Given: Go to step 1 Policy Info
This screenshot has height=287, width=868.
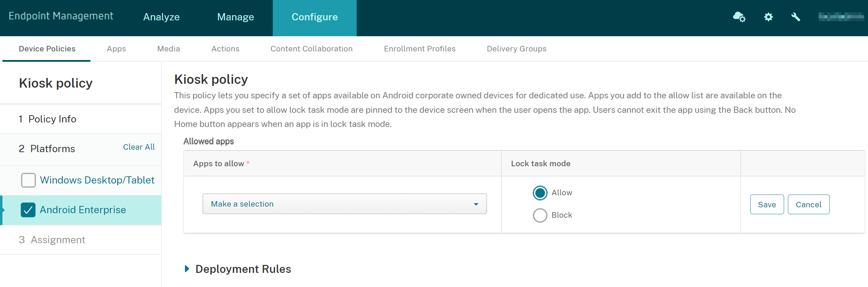Looking at the screenshot, I should coord(52,119).
